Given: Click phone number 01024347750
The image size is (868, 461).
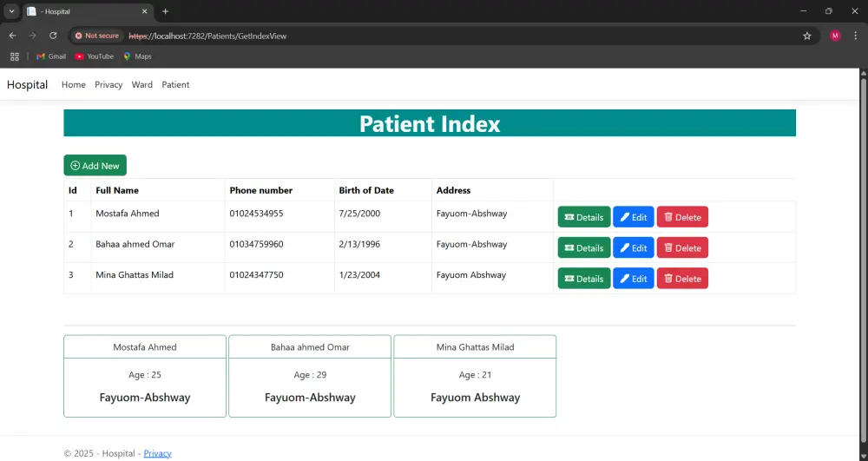Looking at the screenshot, I should click(x=256, y=275).
